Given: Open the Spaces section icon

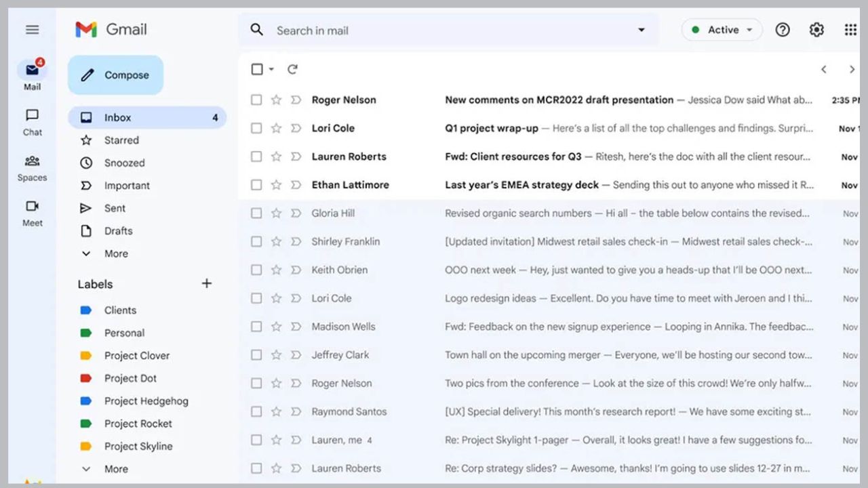Looking at the screenshot, I should pos(32,161).
